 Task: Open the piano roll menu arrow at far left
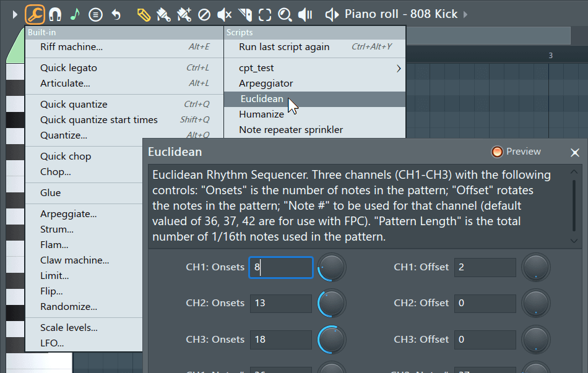tap(15, 14)
